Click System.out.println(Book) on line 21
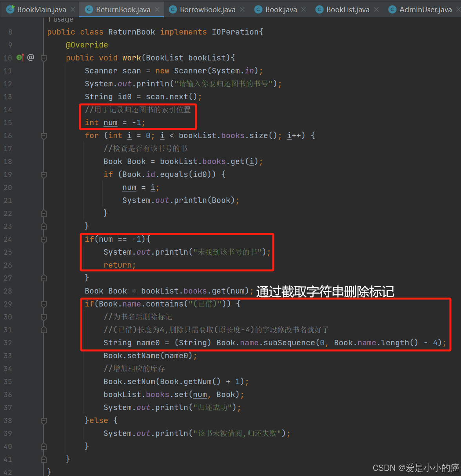Image resolution: width=461 pixels, height=476 pixels. tap(181, 201)
